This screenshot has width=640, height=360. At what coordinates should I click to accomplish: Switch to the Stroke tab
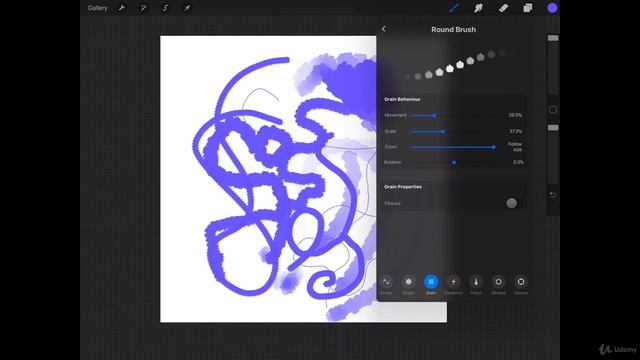point(386,284)
